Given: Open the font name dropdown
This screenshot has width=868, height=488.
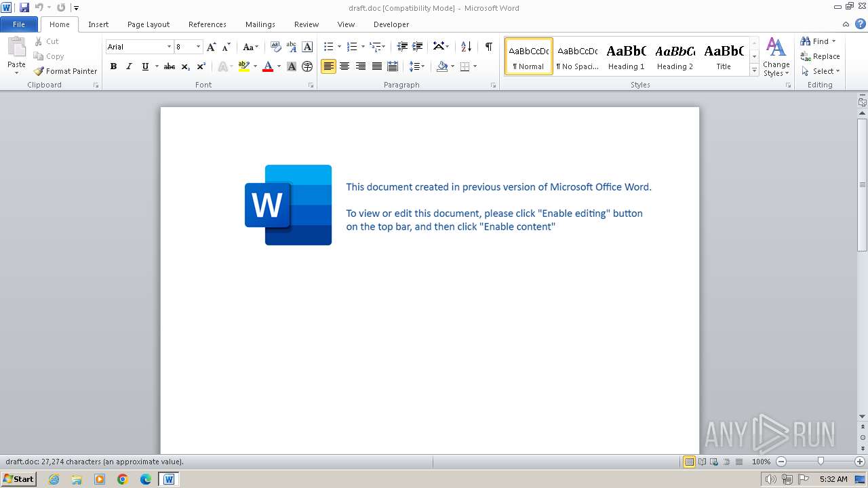Looking at the screenshot, I should point(169,47).
